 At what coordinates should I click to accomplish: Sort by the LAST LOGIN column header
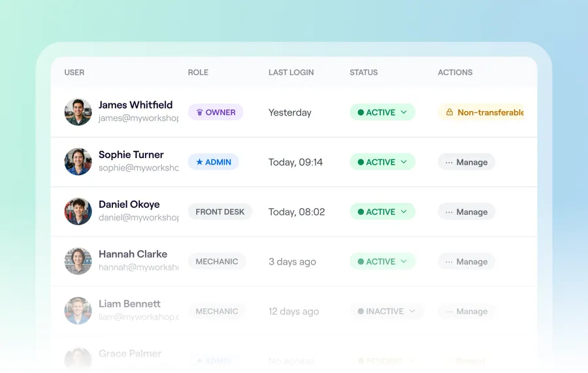[x=291, y=73]
